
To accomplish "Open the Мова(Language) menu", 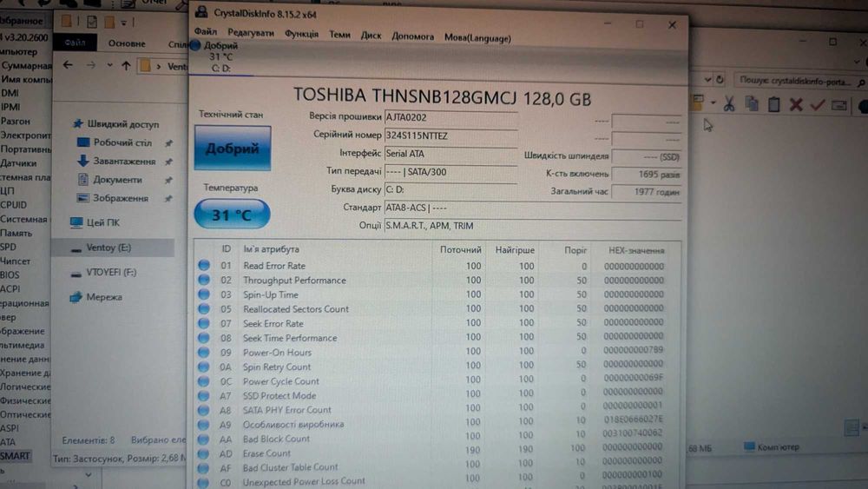I will [x=477, y=38].
